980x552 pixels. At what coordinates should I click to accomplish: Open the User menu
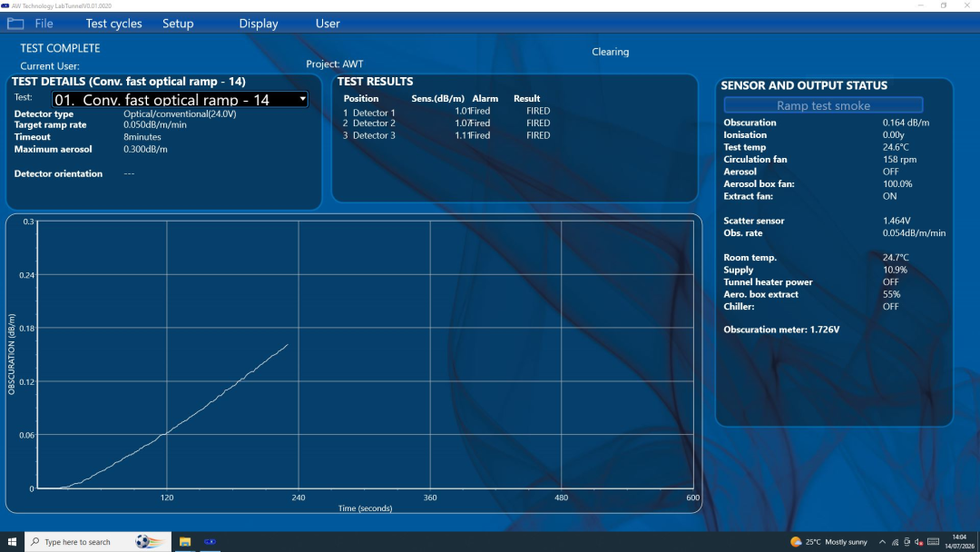click(x=328, y=24)
